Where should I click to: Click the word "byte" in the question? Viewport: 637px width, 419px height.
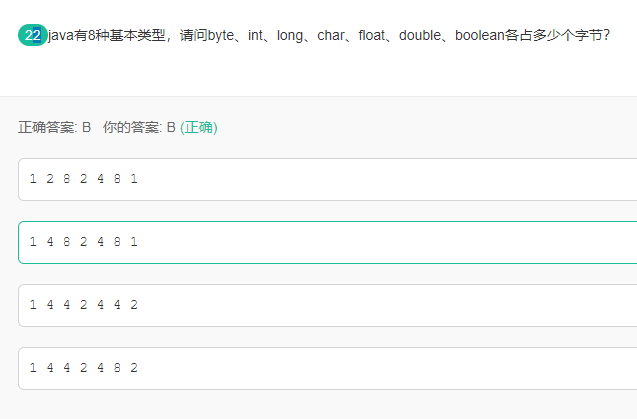(221, 36)
